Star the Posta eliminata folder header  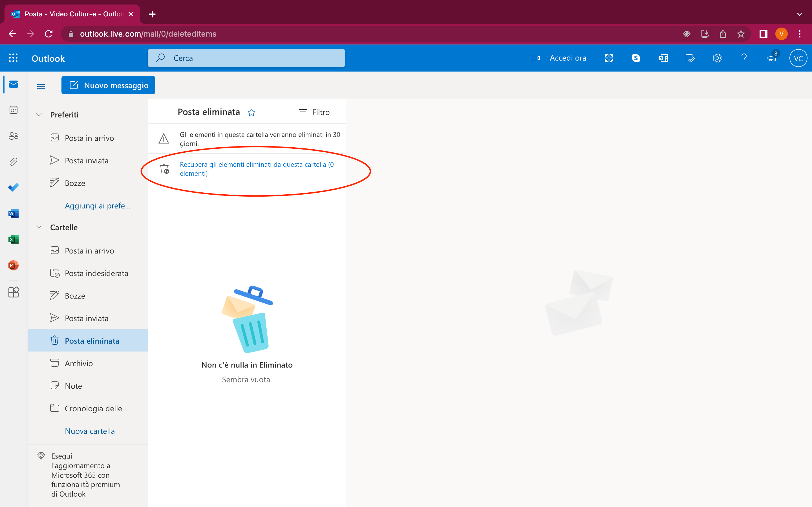click(x=252, y=112)
